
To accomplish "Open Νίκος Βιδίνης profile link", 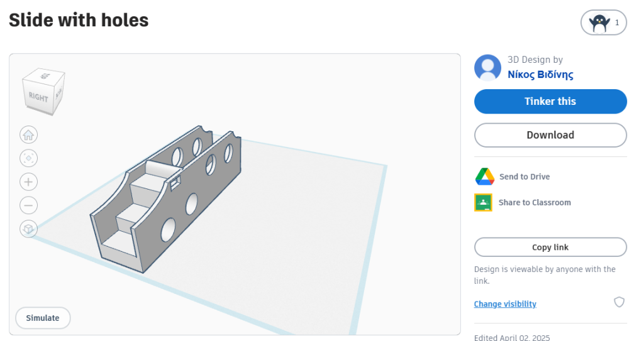I will pos(540,75).
